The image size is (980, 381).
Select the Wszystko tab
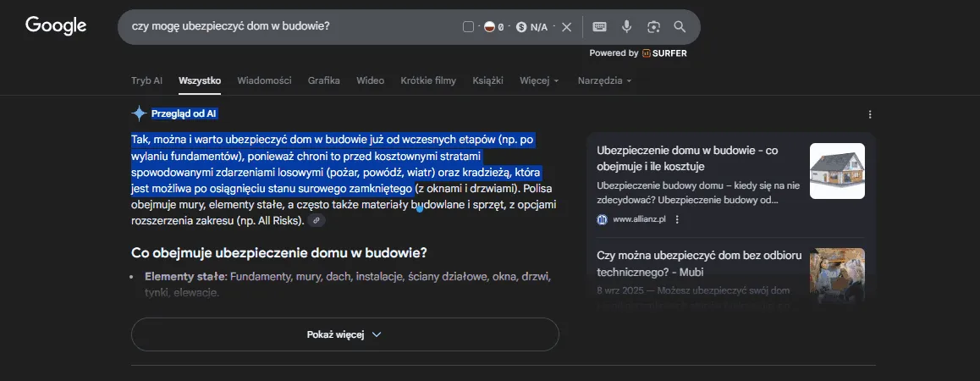[200, 80]
